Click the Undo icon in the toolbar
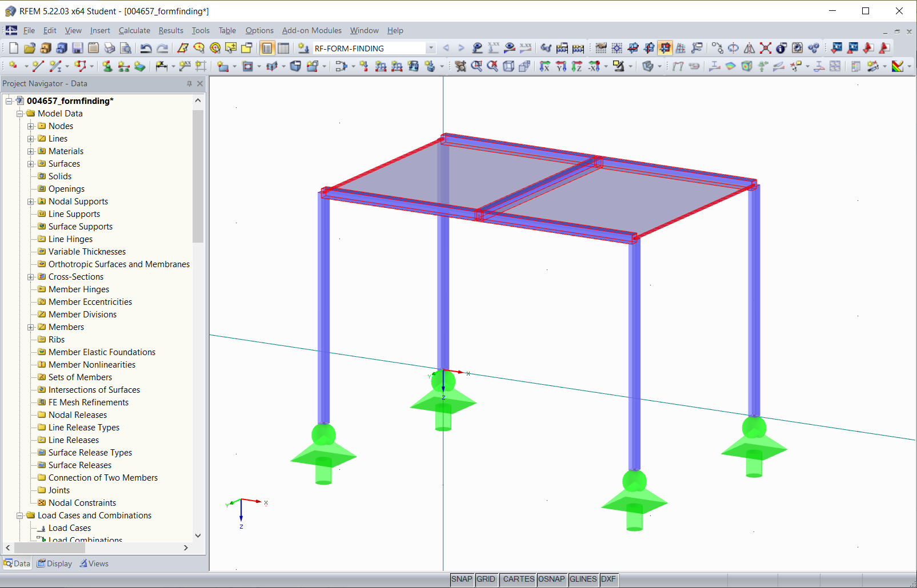The image size is (917, 588). click(x=146, y=49)
